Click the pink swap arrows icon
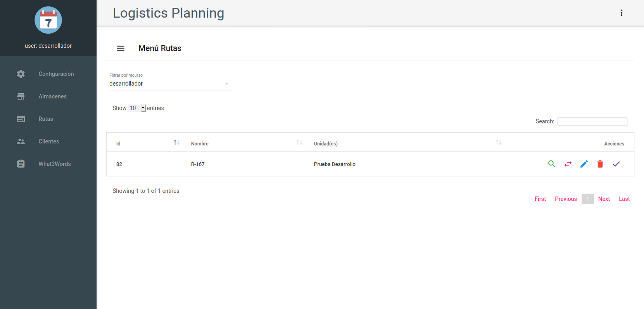644x309 pixels. pyautogui.click(x=568, y=164)
